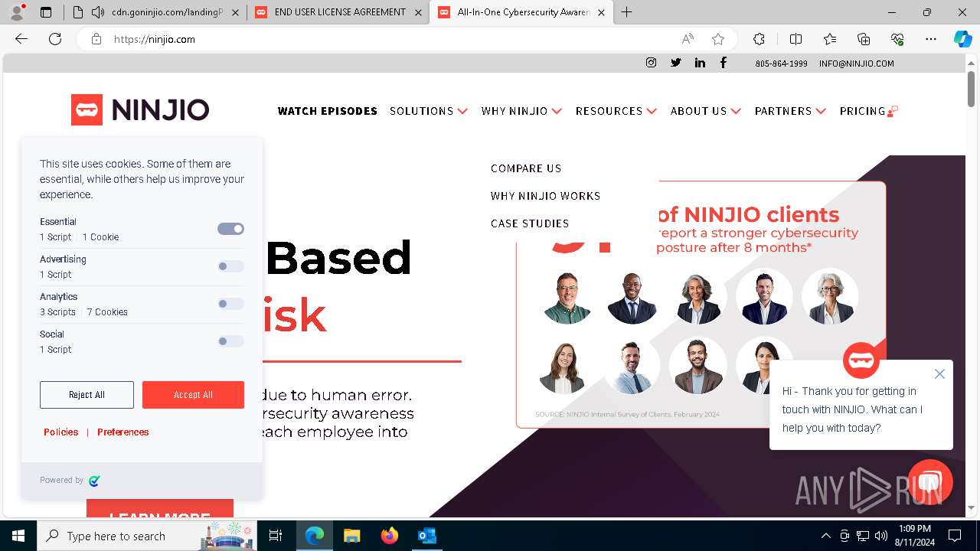980x551 pixels.
Task: Open NINJIO LinkedIn profile icon
Action: pyautogui.click(x=700, y=63)
